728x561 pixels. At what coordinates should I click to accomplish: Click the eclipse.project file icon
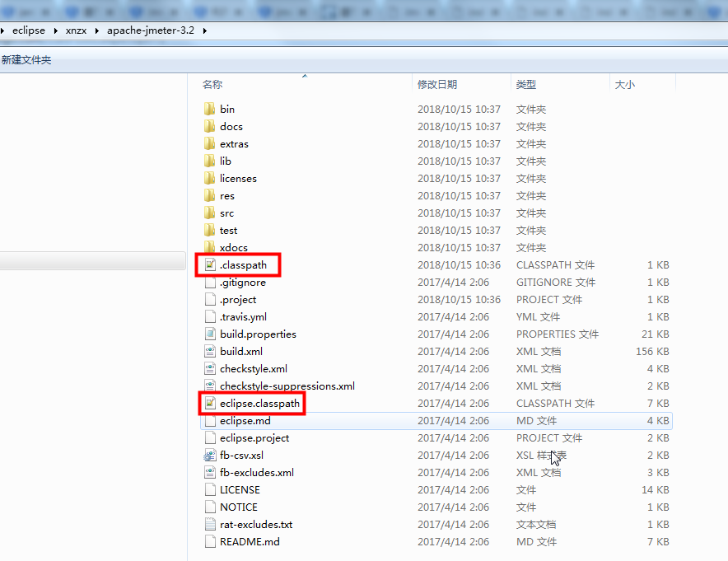tap(210, 438)
